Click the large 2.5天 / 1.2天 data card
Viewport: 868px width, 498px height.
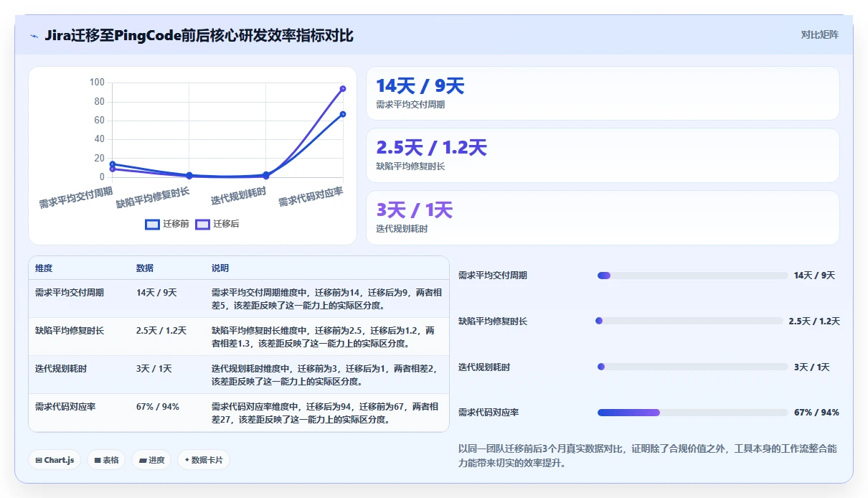coord(603,156)
